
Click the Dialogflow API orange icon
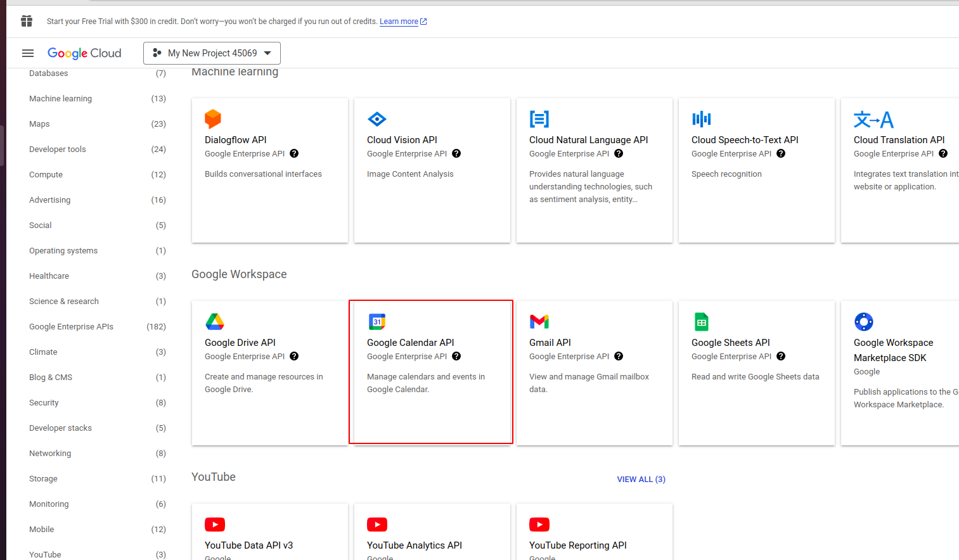coord(213,119)
